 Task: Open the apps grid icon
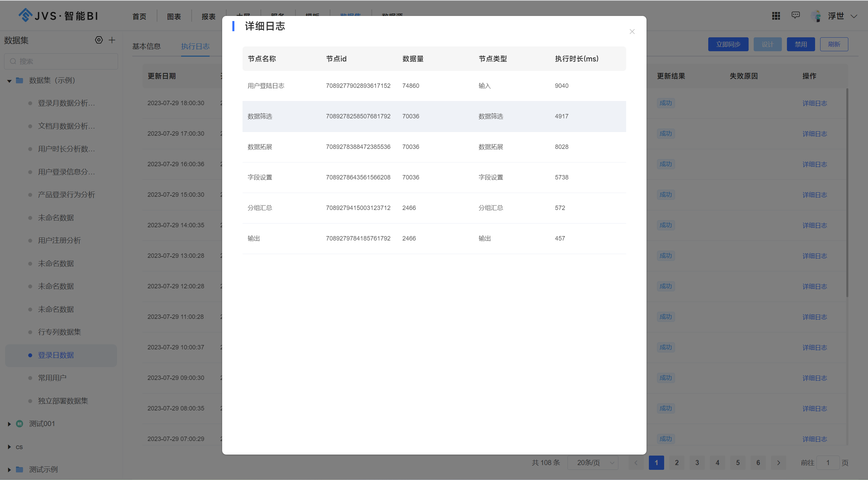(x=775, y=16)
